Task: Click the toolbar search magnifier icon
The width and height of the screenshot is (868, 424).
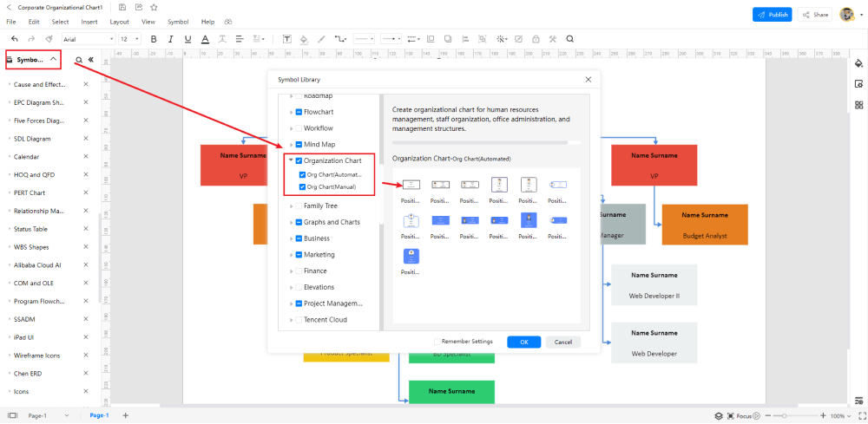Action: tap(569, 39)
